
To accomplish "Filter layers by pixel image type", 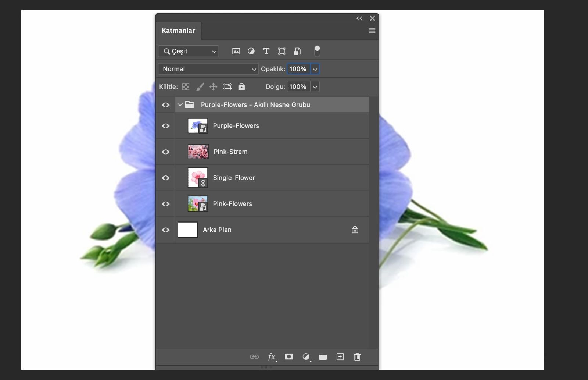I will tap(236, 51).
